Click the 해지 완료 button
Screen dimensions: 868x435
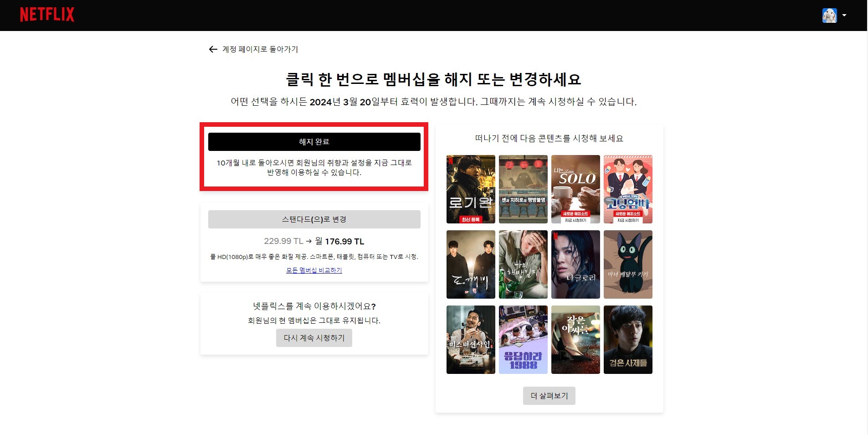pyautogui.click(x=314, y=141)
